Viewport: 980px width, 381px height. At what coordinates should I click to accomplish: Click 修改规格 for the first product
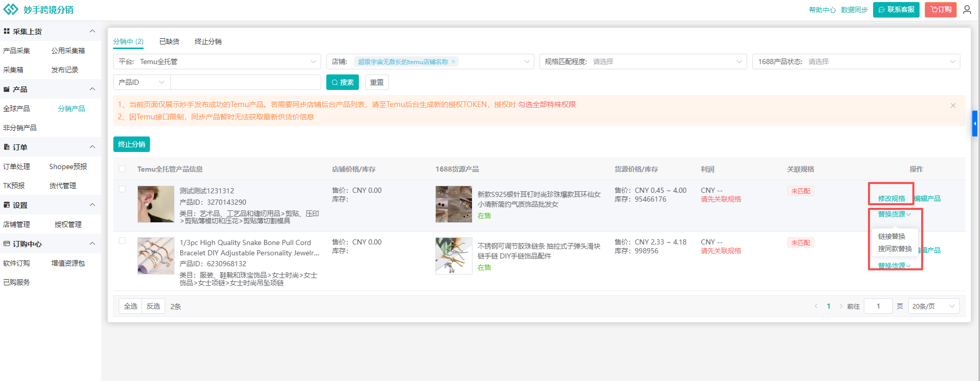[x=892, y=199]
